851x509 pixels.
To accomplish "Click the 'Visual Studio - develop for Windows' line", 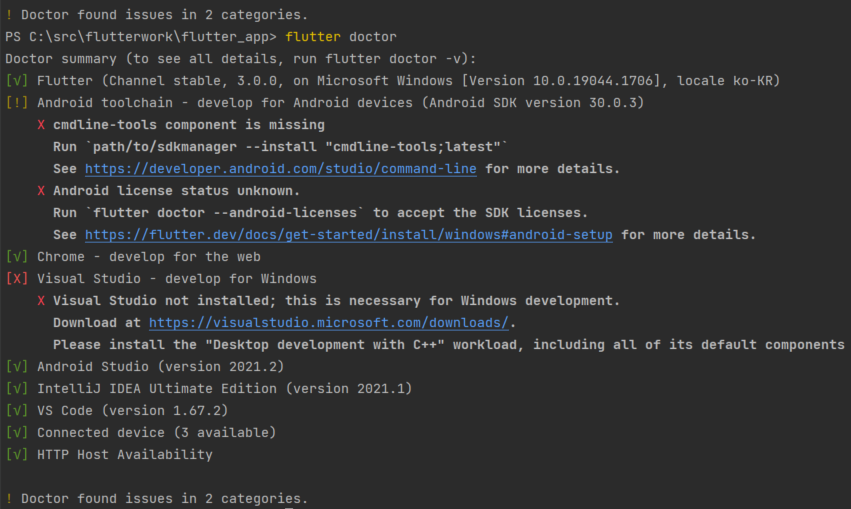I will coord(176,279).
